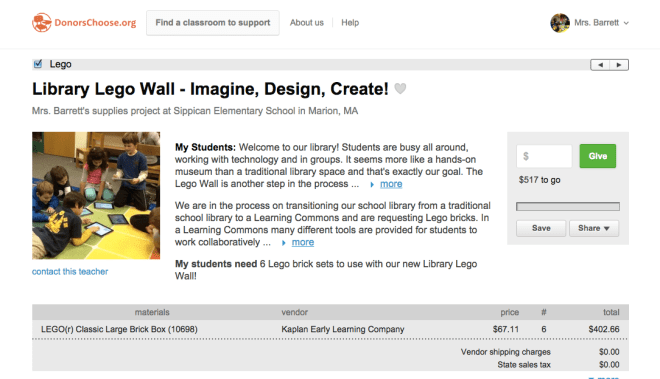This screenshot has height=379, width=660.
Task: Click the funding progress bar
Action: 568,206
